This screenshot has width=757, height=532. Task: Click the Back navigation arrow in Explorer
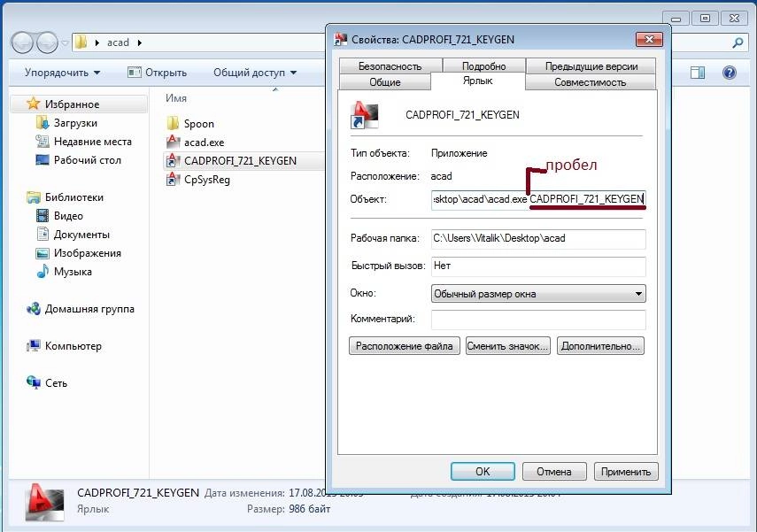[x=22, y=42]
